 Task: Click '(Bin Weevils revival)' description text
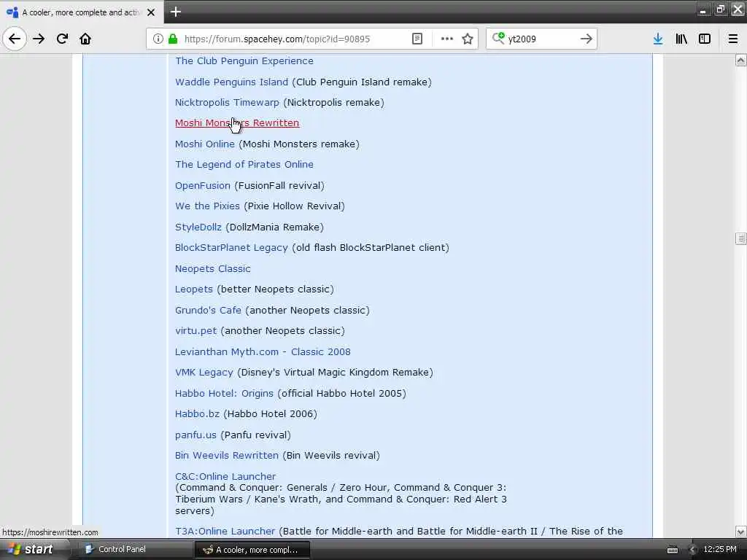pos(331,455)
